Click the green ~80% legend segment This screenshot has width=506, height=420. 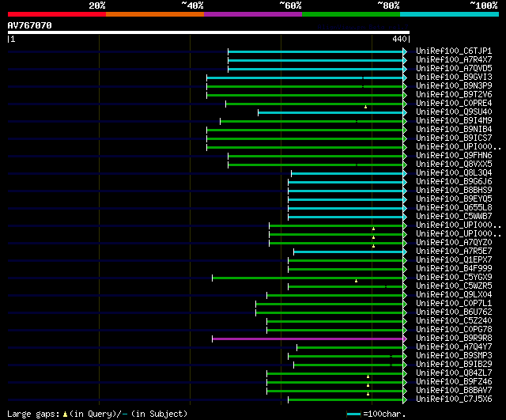pyautogui.click(x=351, y=14)
